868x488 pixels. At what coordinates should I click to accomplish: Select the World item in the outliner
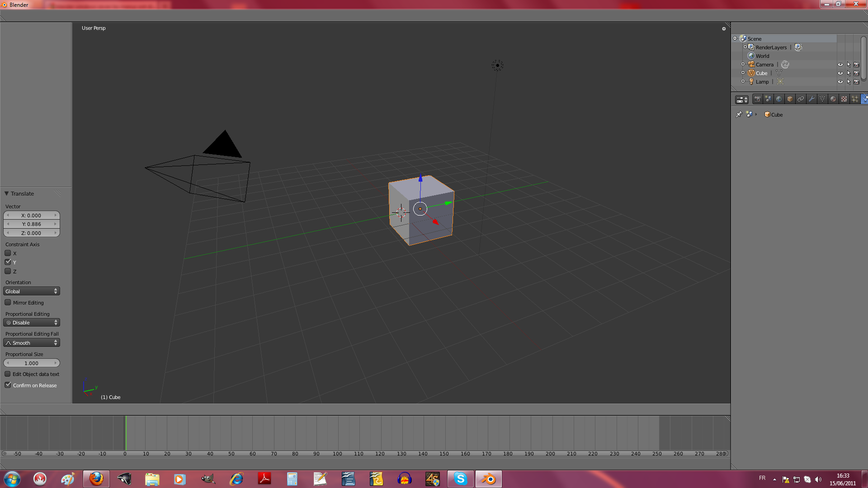[x=762, y=56]
